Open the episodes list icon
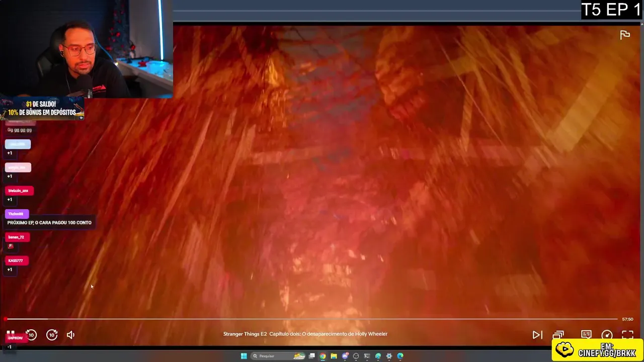This screenshot has width=644, height=362. click(558, 335)
